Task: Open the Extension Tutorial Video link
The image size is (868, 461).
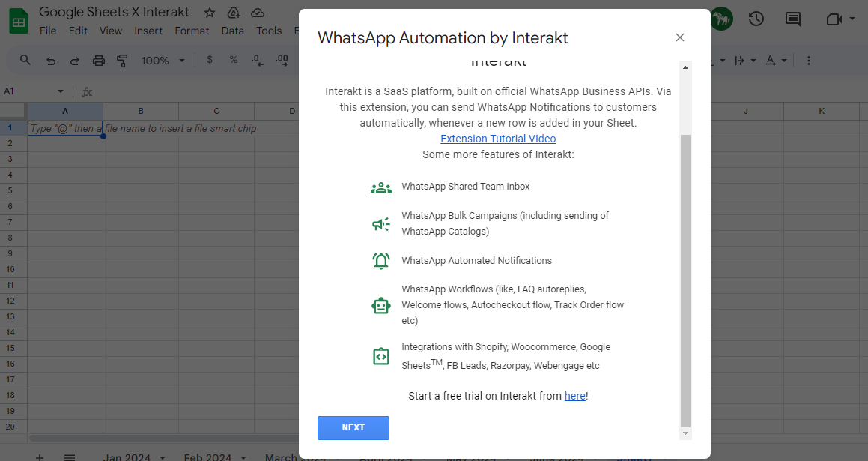Action: click(x=497, y=138)
